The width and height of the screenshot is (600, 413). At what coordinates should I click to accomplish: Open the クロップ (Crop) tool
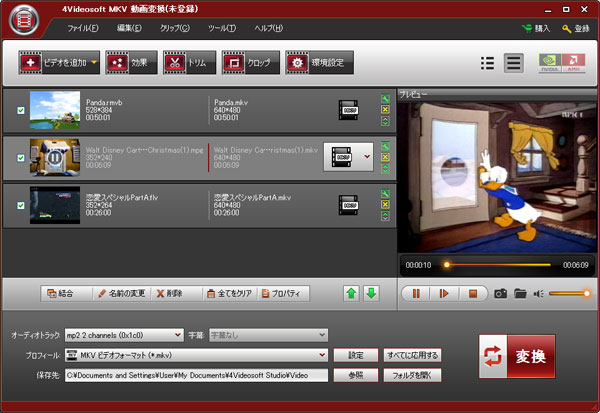(x=250, y=62)
